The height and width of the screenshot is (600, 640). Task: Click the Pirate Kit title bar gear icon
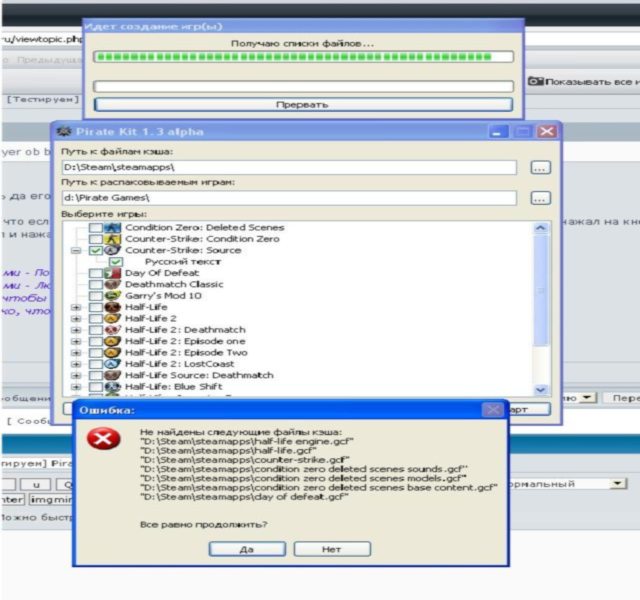[64, 132]
